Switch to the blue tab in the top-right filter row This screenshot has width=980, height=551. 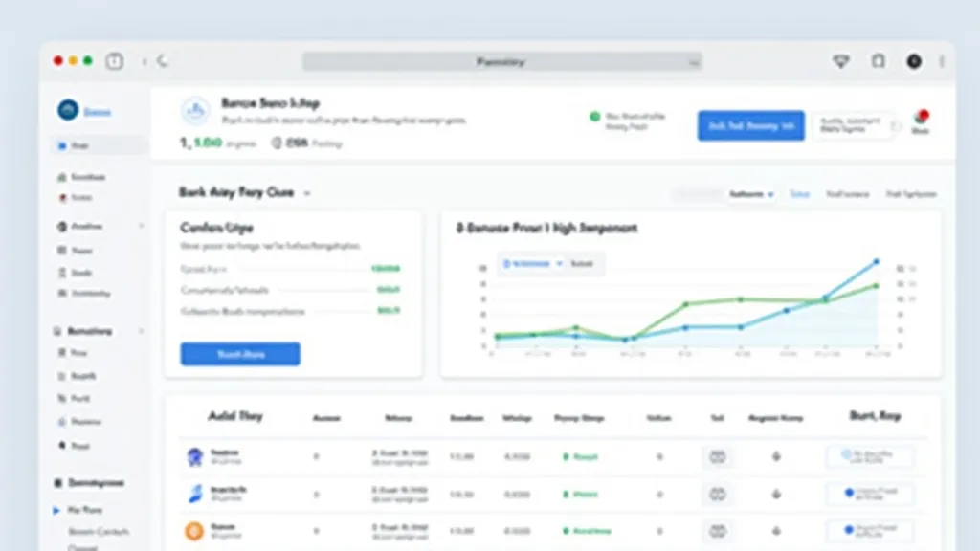pyautogui.click(x=799, y=194)
